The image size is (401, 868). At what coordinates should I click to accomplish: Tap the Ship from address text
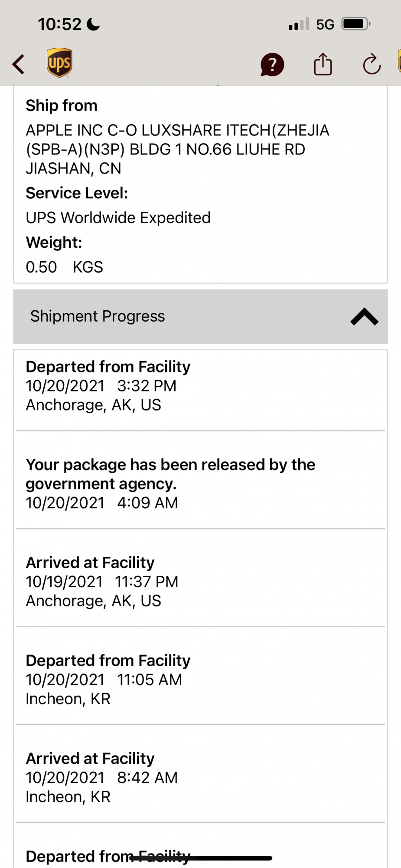click(x=177, y=149)
